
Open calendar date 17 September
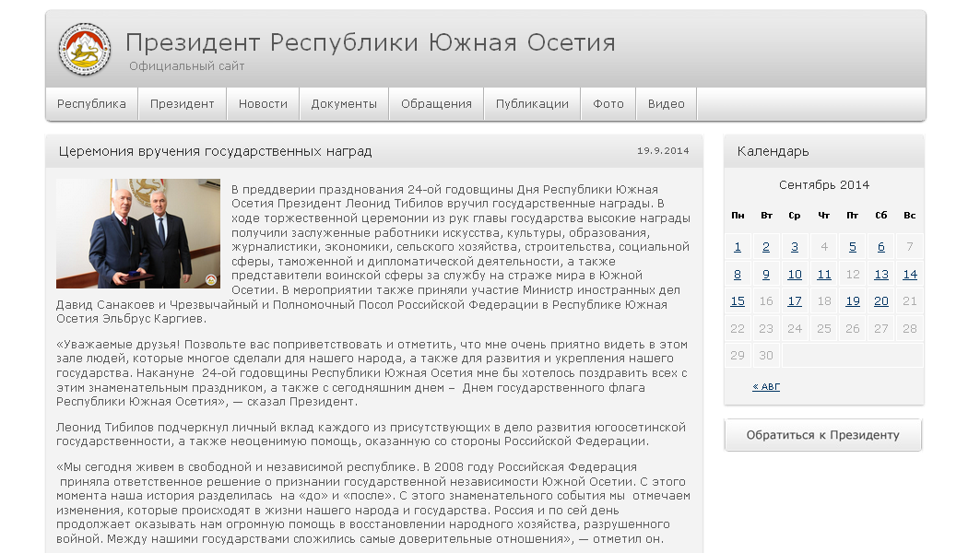795,301
